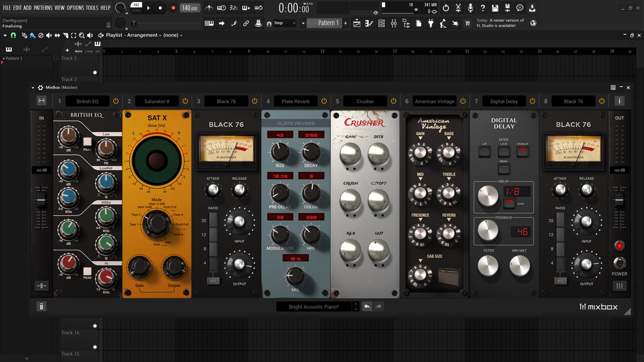Screen dimensions: 644x362
Task: Click the shopping cart icon
Action: 468,23
